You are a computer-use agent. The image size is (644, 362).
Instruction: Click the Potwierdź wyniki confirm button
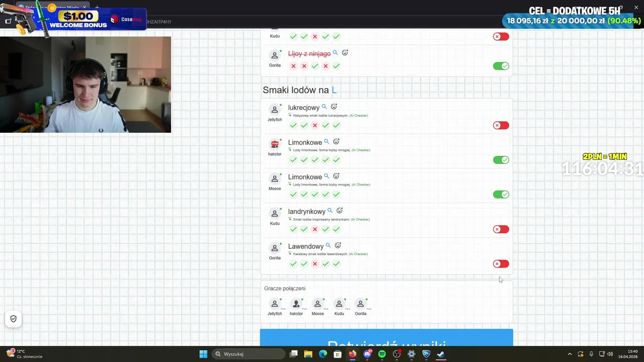pyautogui.click(x=386, y=338)
